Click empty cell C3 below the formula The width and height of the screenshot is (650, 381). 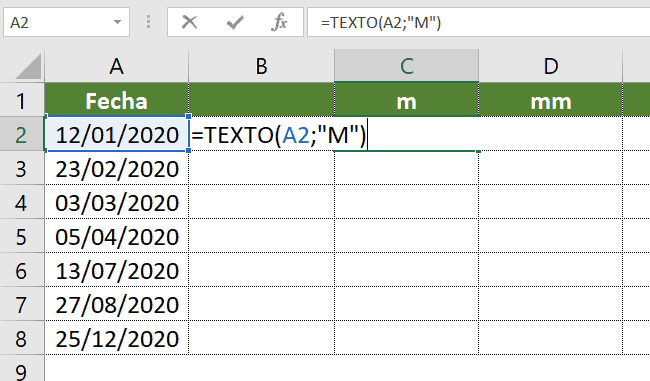point(406,168)
